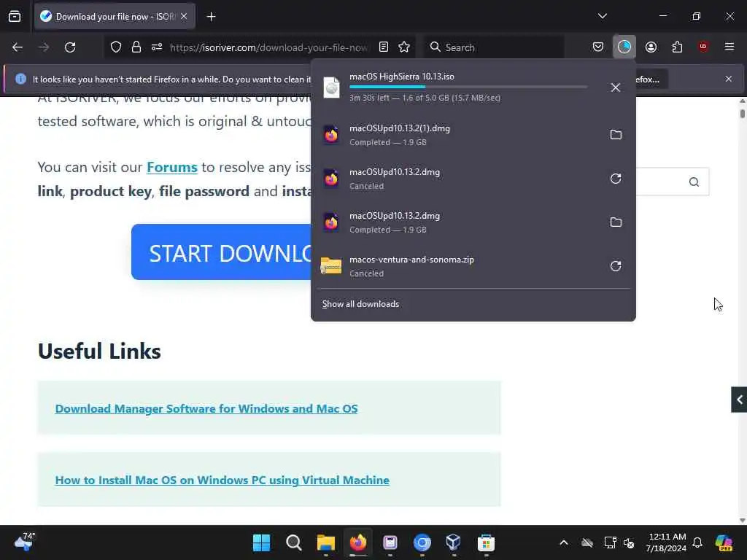Click Show all downloads
The width and height of the screenshot is (747, 560).
pos(360,304)
